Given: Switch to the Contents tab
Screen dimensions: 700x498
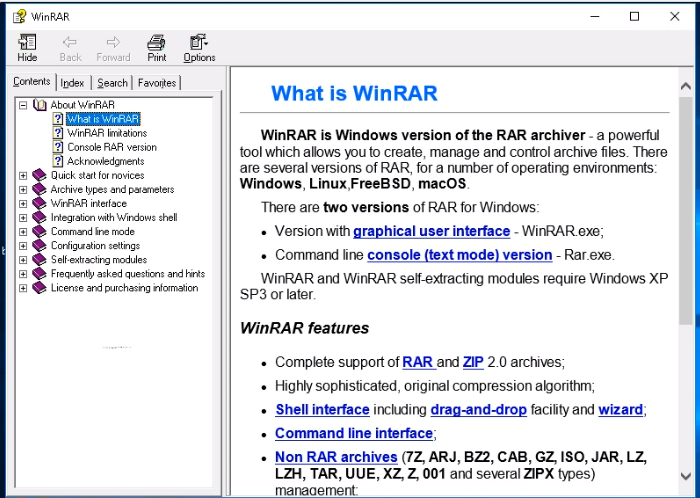Looking at the screenshot, I should point(32,82).
